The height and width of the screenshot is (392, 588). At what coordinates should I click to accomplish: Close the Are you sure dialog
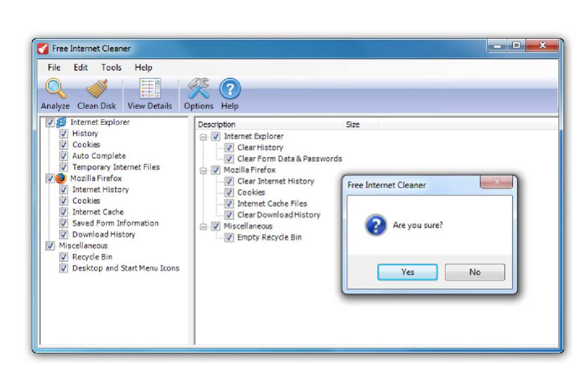pyautogui.click(x=496, y=183)
